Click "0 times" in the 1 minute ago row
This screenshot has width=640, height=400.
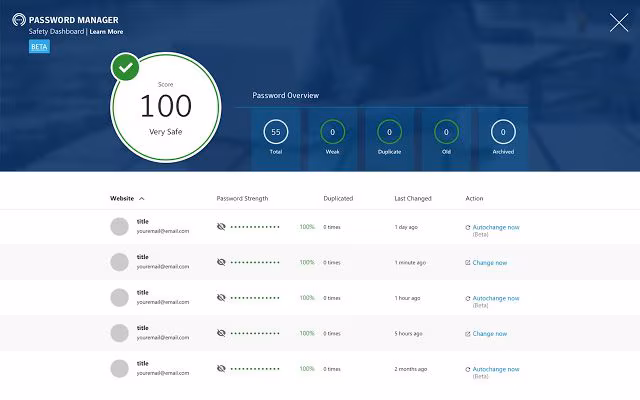click(332, 263)
